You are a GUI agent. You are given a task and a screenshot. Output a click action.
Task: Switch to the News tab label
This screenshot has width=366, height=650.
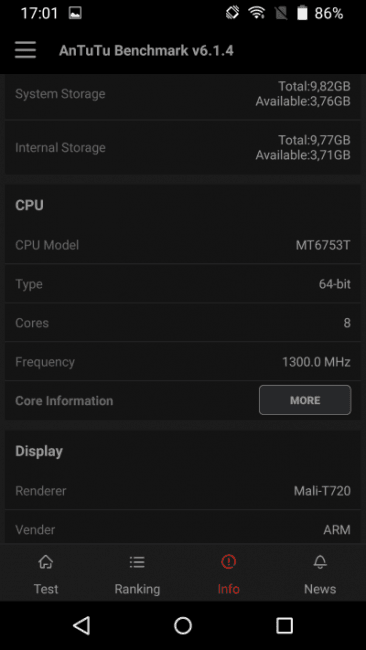(x=320, y=589)
